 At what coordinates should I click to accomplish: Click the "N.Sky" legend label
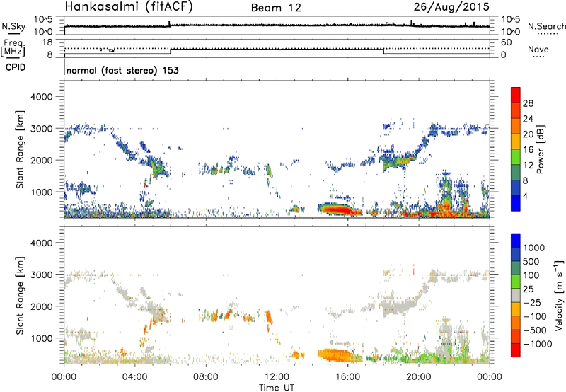pos(13,26)
